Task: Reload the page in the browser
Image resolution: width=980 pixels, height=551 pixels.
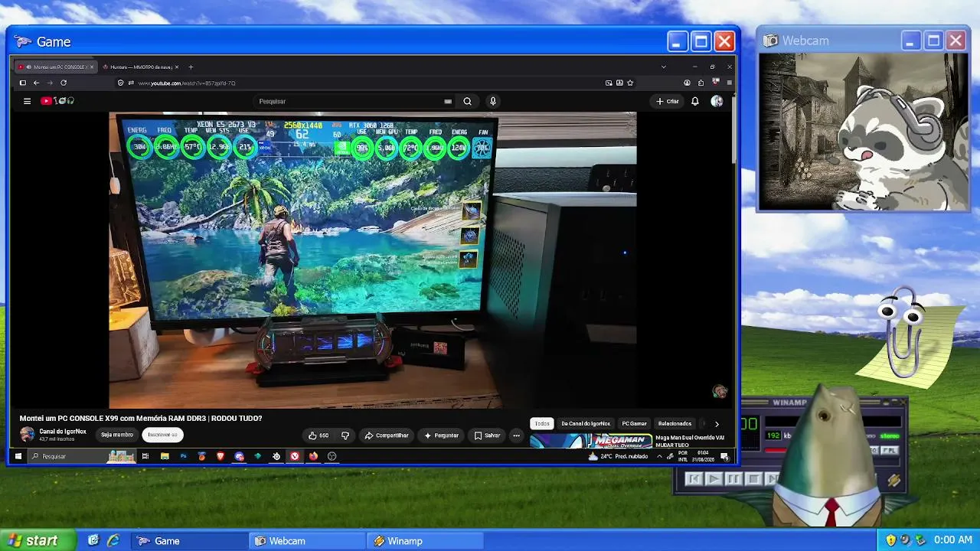Action: (x=64, y=83)
